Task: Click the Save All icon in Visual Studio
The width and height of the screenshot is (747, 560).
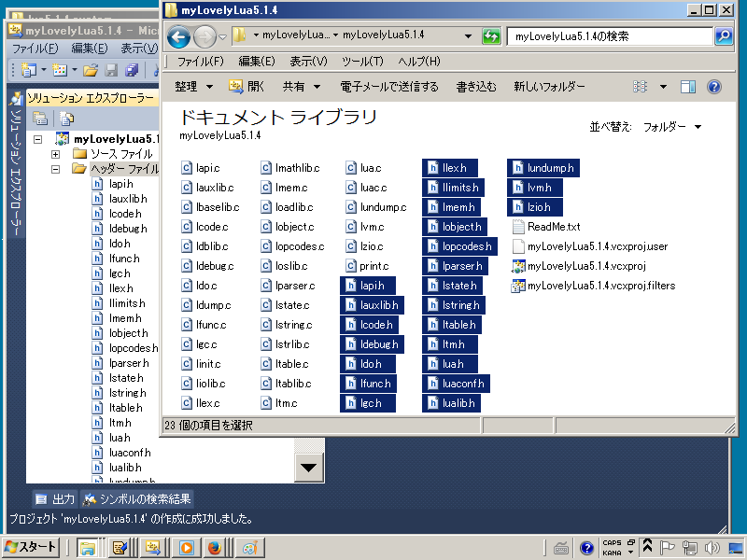Action: coord(132,71)
